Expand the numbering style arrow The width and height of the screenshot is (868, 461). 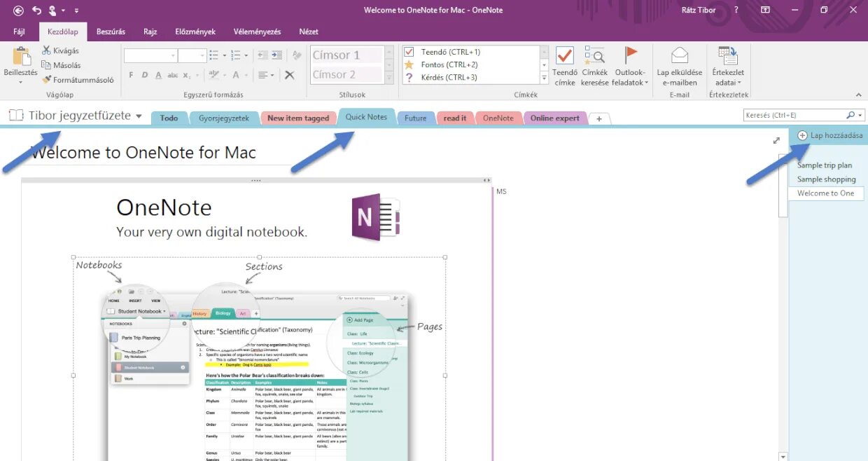coord(246,55)
